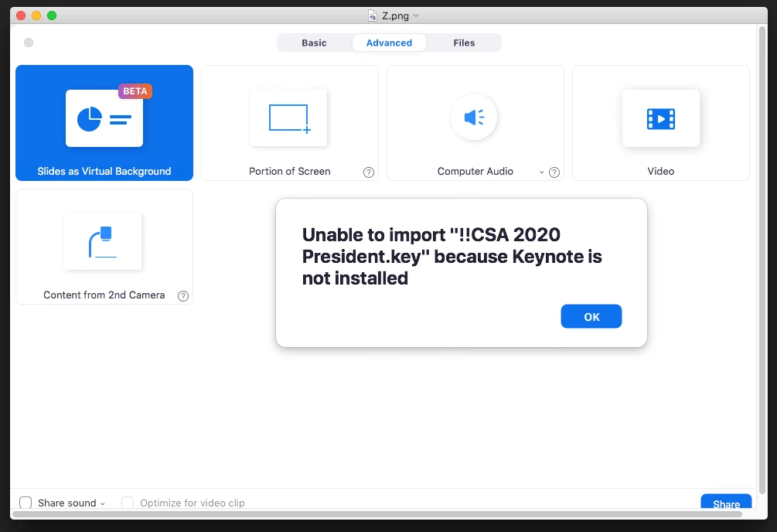
Task: Click the Z.png document icon in title bar
Action: [x=372, y=16]
